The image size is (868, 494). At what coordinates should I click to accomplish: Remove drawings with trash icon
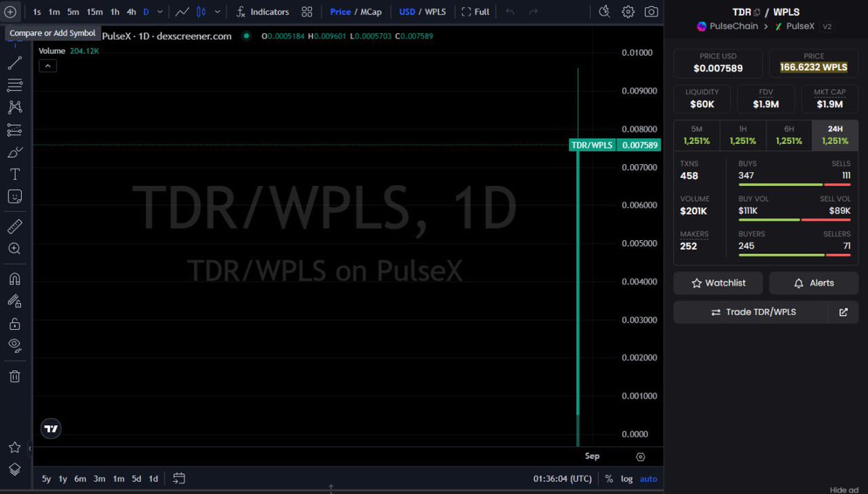tap(14, 376)
